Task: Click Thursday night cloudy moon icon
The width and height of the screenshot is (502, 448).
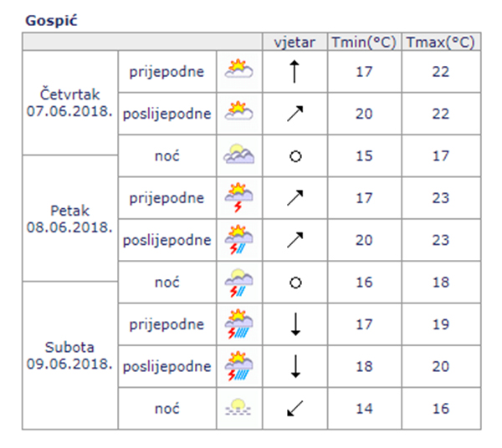Action: pyautogui.click(x=239, y=155)
